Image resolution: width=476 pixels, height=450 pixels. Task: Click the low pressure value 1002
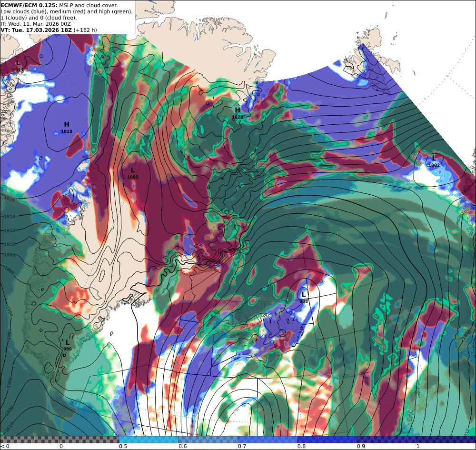tap(434, 165)
